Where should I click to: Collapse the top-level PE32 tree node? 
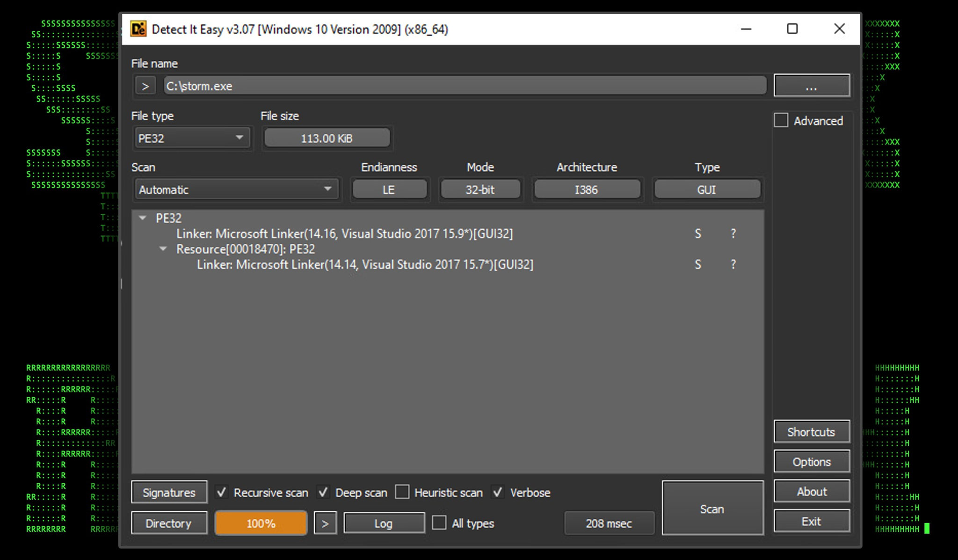click(x=143, y=218)
